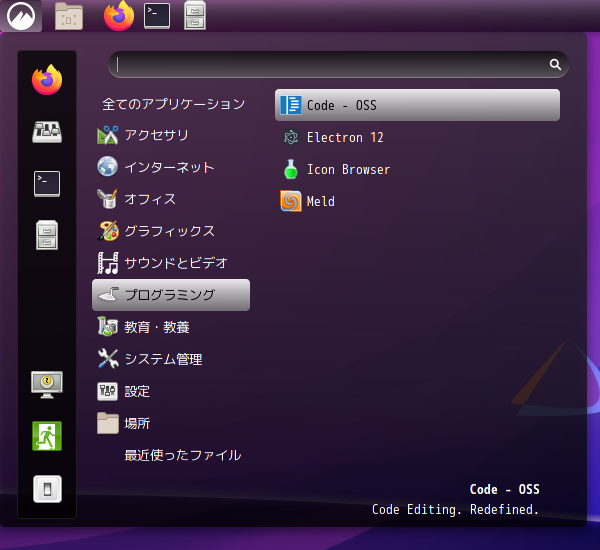Select 全てのアプリケーション category
This screenshot has width=600, height=550.
pos(173,104)
